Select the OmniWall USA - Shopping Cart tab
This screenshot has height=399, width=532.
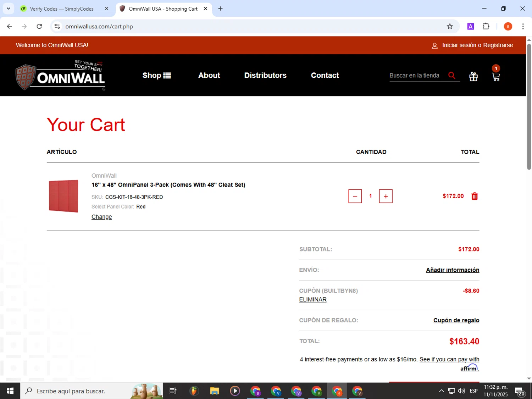coord(163,9)
